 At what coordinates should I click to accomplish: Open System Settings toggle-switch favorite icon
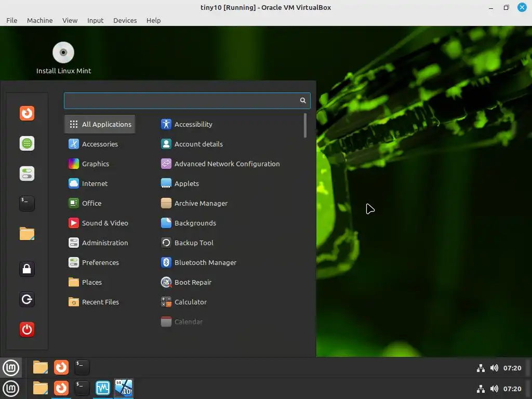pyautogui.click(x=27, y=174)
